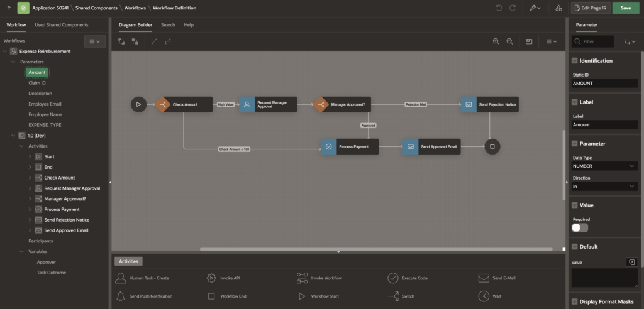
Task: Pick the Send E-Mail activity icon
Action: [484, 278]
